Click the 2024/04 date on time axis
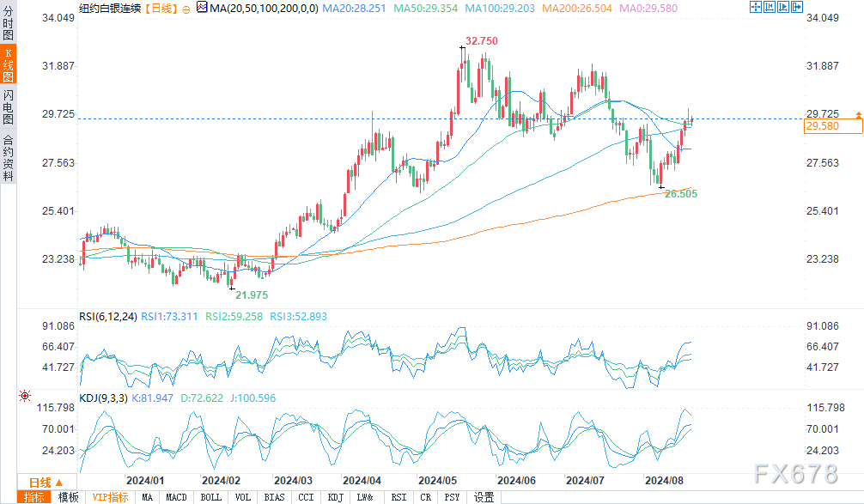This screenshot has height=504, width=864. coord(362,481)
